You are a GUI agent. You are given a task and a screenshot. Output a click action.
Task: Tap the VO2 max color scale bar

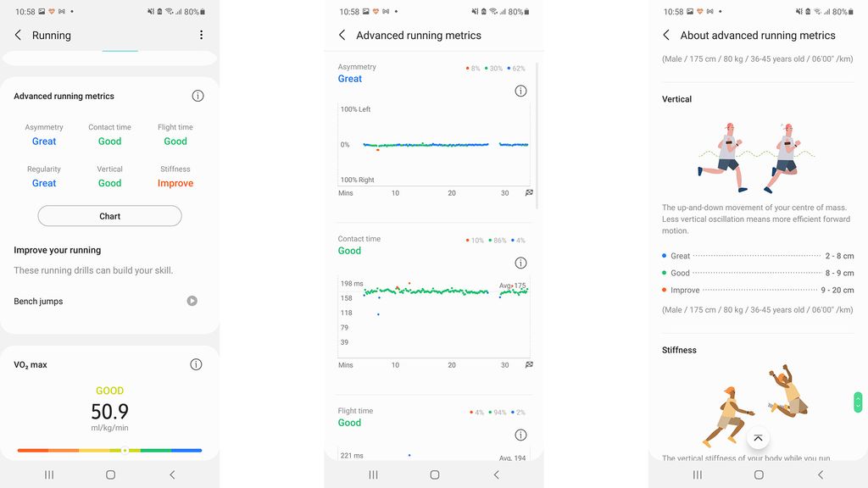coord(109,450)
